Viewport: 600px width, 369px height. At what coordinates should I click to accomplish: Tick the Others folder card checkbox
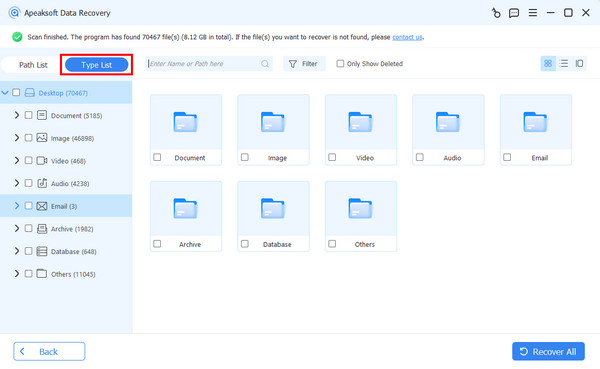332,243
